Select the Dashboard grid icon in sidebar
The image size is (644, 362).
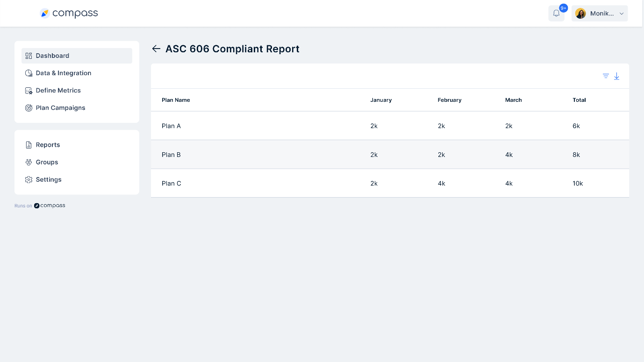[28, 55]
